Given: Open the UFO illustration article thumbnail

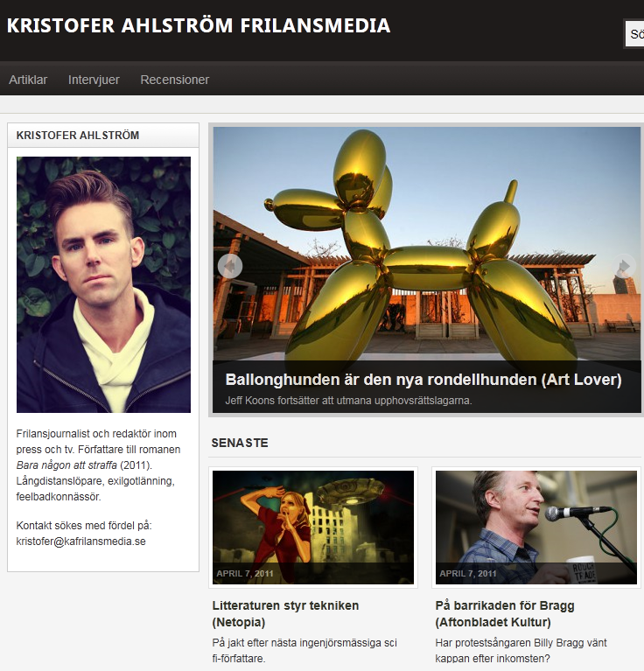Looking at the screenshot, I should point(313,528).
